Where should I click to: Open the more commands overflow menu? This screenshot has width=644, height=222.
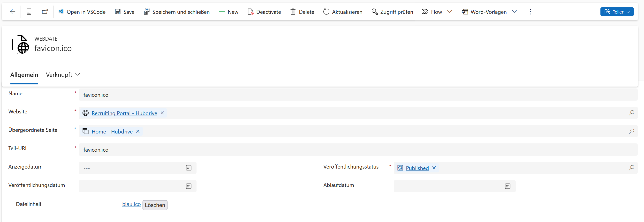530,12
